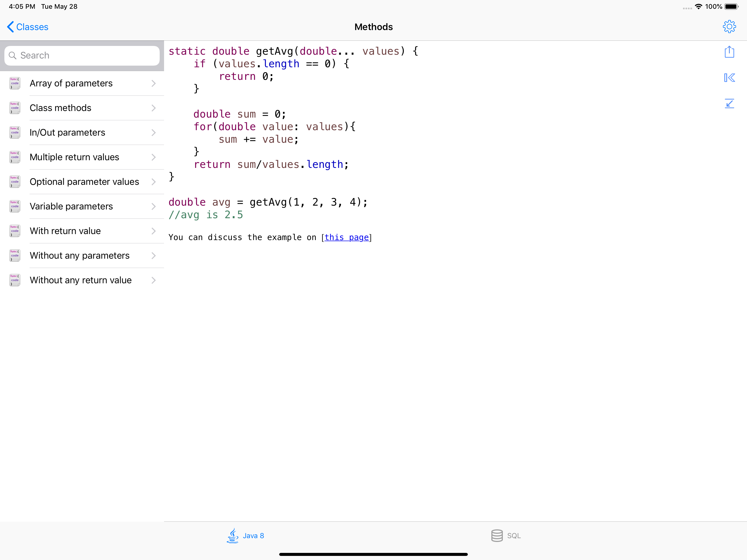747x560 pixels.
Task: Open the 'this page' discussion link
Action: (346, 237)
